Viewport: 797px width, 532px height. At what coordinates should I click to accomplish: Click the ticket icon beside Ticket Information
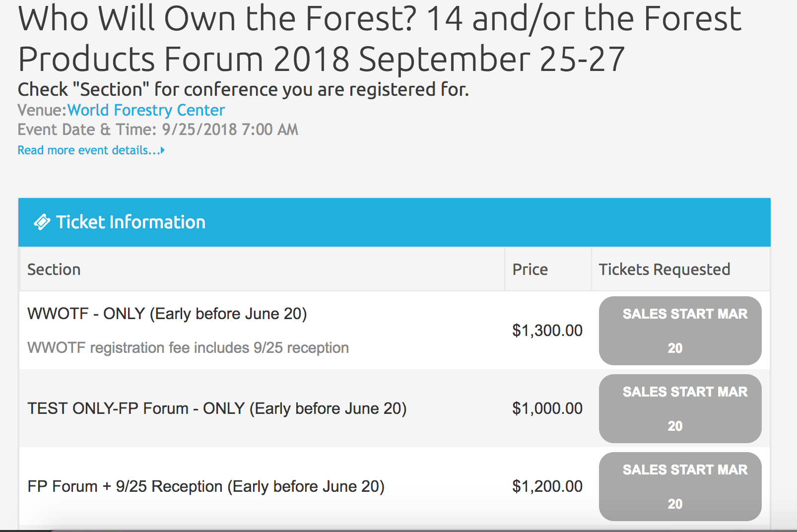42,222
